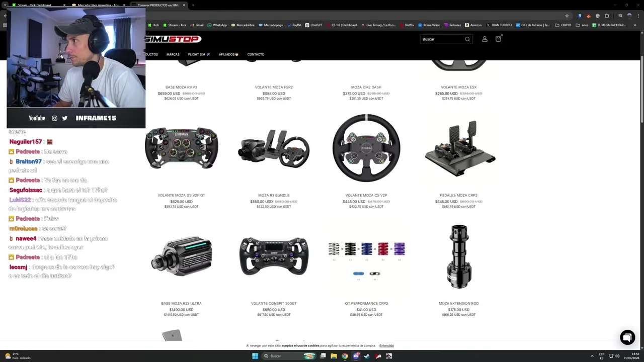Click the Moza CS V2P wheel image
The image size is (644, 362).
pos(366,148)
